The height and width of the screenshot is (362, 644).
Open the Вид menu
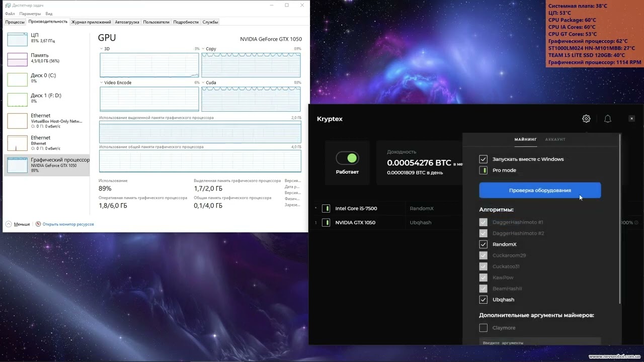coord(49,14)
